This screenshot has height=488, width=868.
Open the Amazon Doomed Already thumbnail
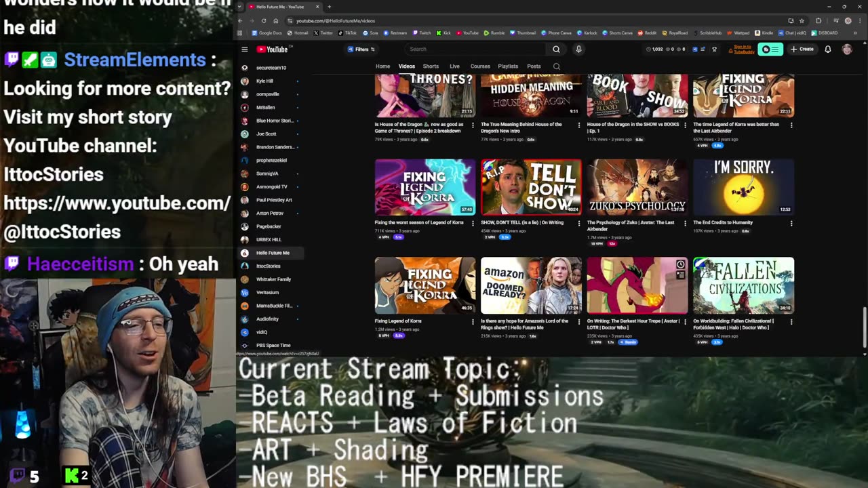531,285
